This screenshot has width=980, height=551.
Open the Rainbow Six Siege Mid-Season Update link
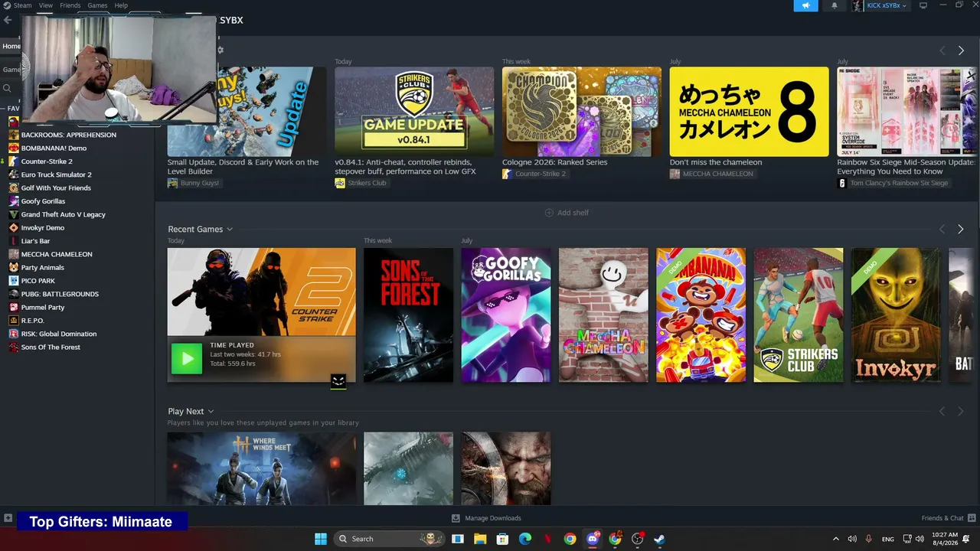tap(906, 167)
